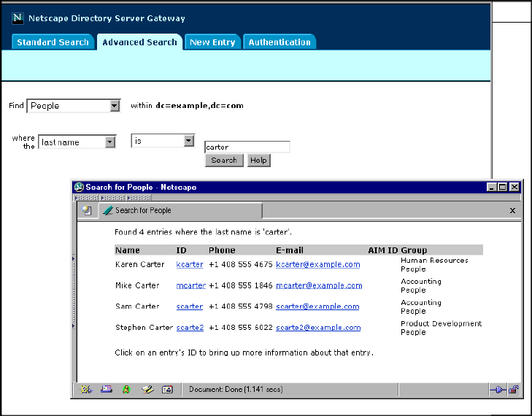
Task: Open the Composer icon in the status bar
Action: [x=147, y=389]
